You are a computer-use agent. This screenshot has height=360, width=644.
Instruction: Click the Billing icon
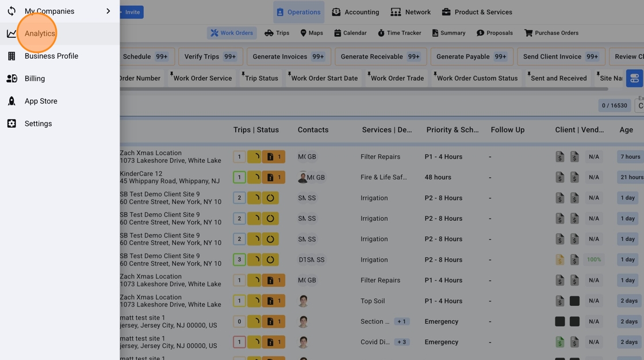11,78
